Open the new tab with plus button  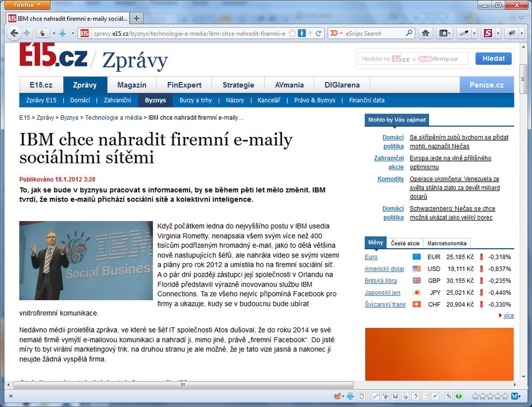[137, 18]
